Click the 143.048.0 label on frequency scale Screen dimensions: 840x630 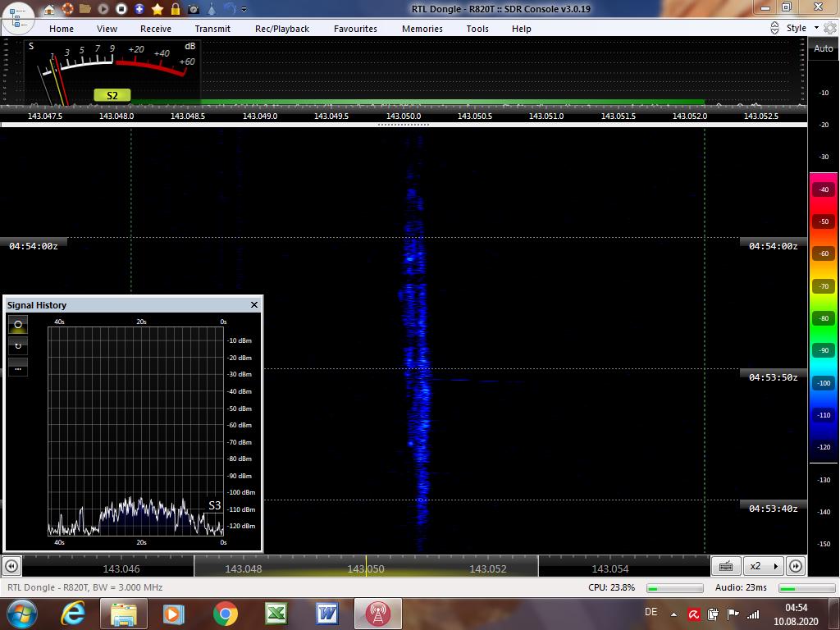116,116
